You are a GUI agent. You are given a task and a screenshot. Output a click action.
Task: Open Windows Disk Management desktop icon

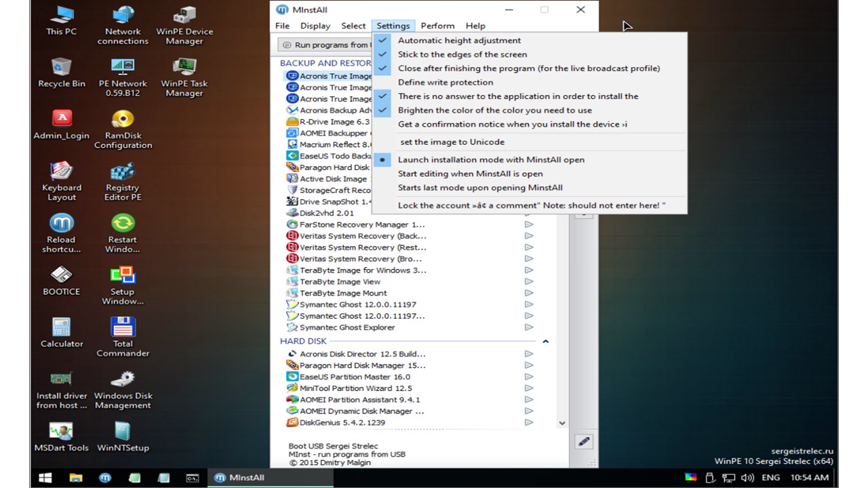click(x=123, y=390)
